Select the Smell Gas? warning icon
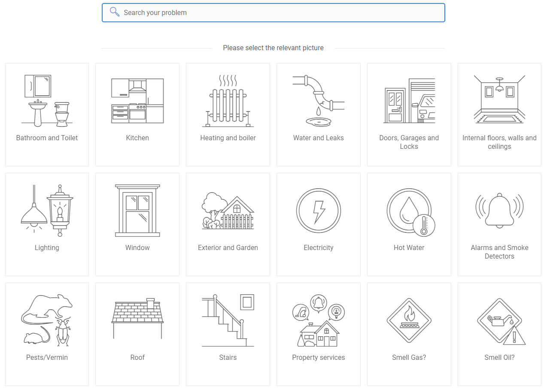This screenshot has width=547, height=392. [409, 320]
